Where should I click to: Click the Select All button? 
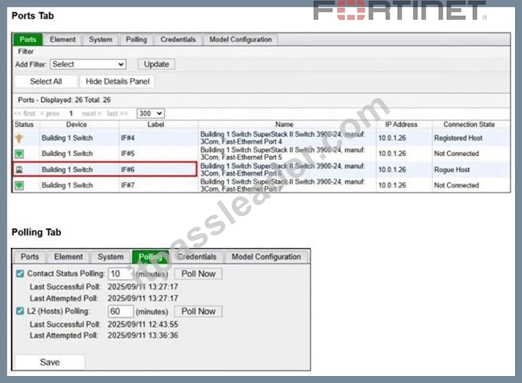[46, 81]
